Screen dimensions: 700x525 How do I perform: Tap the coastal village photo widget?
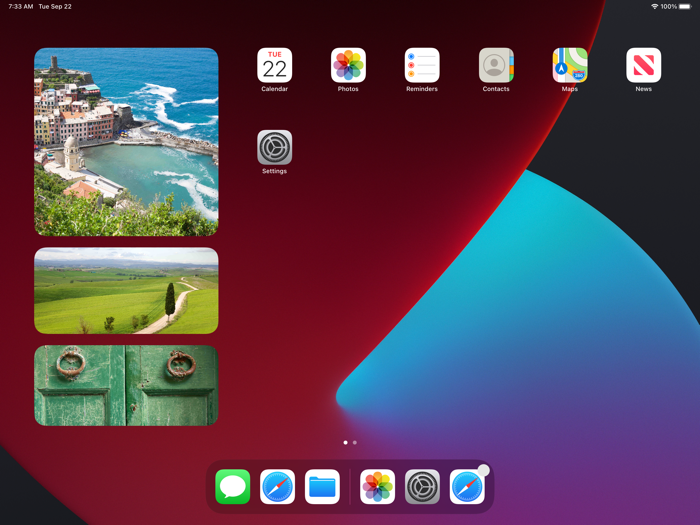pyautogui.click(x=126, y=142)
